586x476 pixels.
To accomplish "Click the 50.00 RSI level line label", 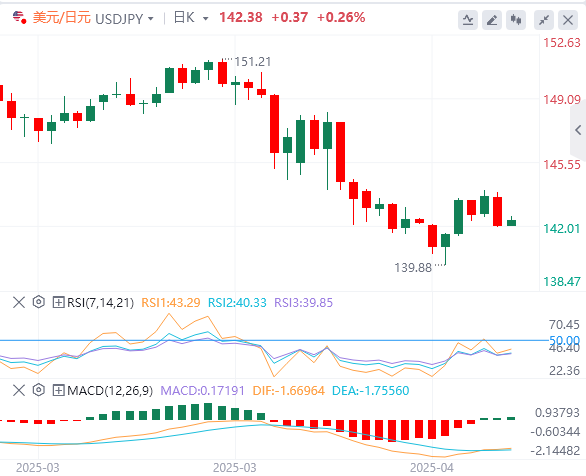I will (564, 340).
